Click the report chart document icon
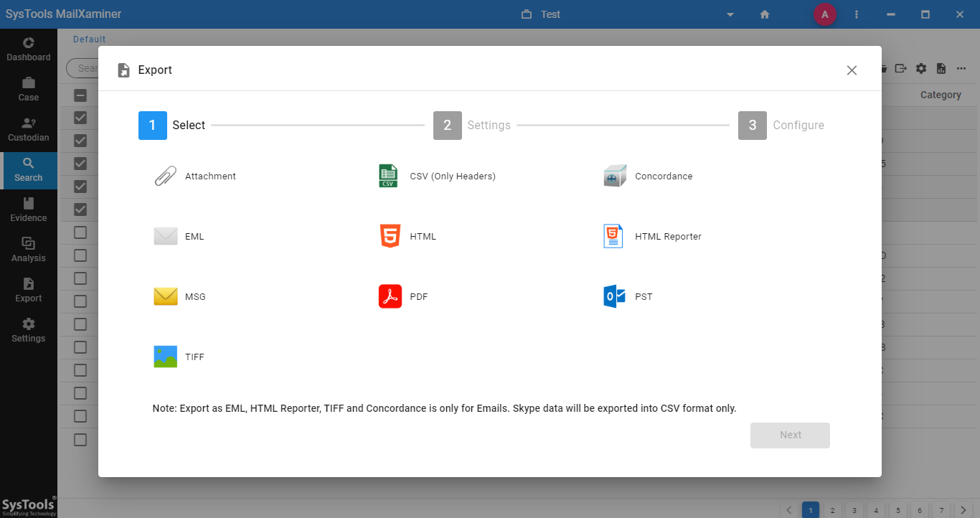This screenshot has width=980, height=518. [941, 68]
